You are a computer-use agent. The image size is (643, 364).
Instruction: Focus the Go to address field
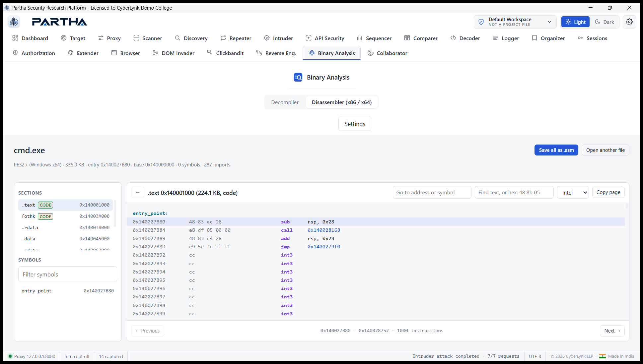[x=432, y=192]
